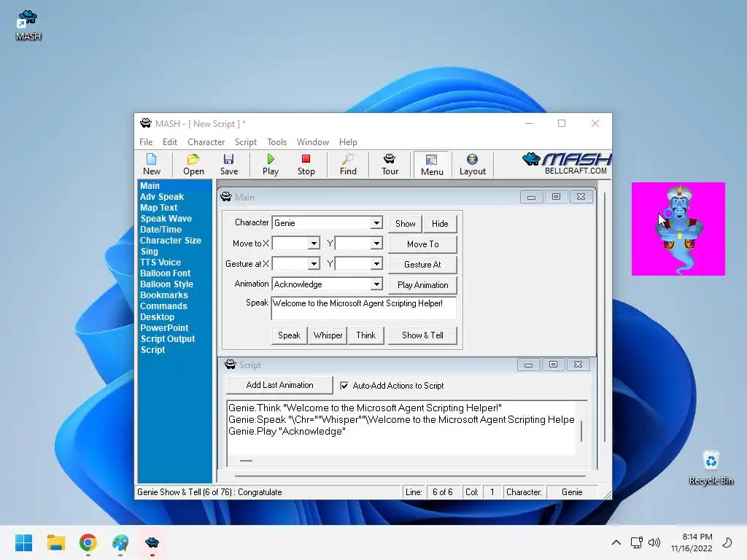Expand the Move to Y dropdown
Screen dimensions: 747x560
click(x=376, y=244)
